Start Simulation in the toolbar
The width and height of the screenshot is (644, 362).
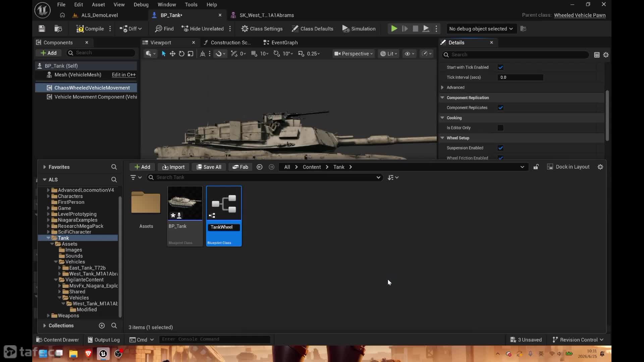[359, 29]
